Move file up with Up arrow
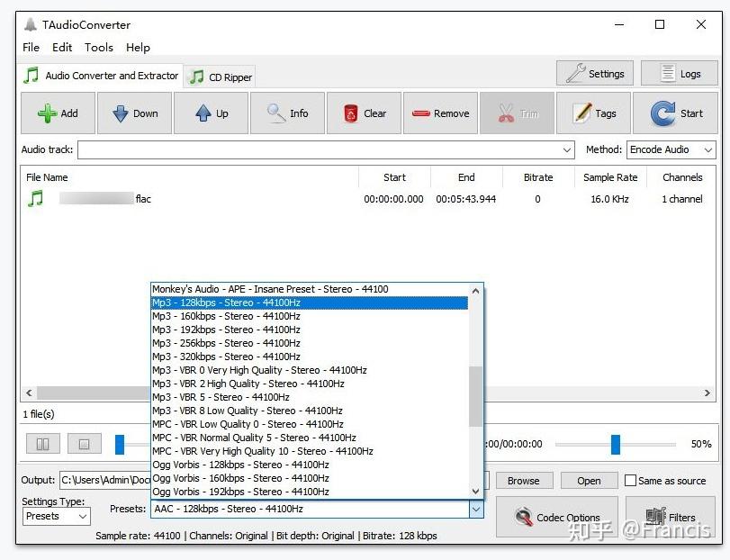This screenshot has width=730, height=560. [x=211, y=113]
